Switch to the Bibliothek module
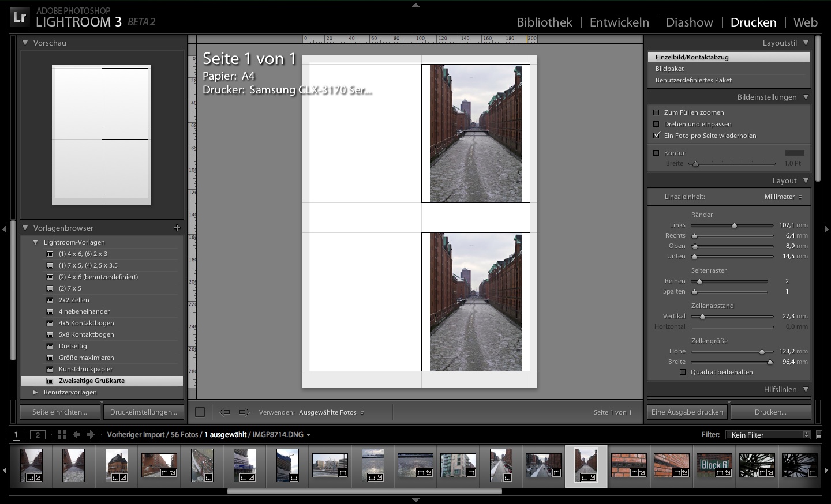Viewport: 831px width, 504px height. (x=544, y=22)
